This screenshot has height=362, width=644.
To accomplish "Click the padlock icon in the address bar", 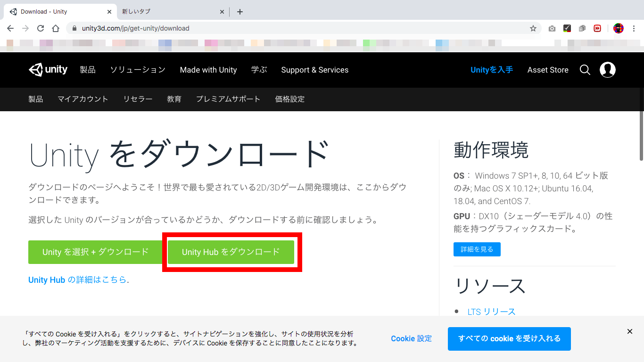I will tap(74, 28).
